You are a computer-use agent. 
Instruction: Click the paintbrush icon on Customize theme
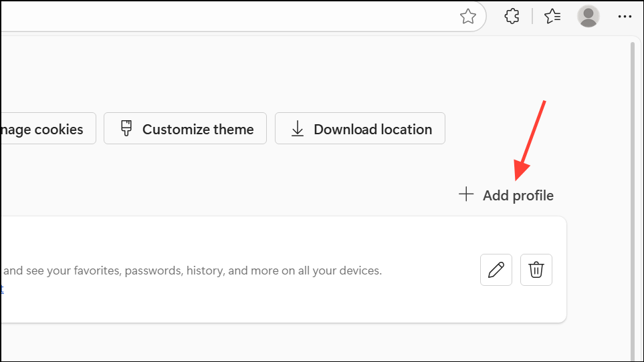point(126,129)
